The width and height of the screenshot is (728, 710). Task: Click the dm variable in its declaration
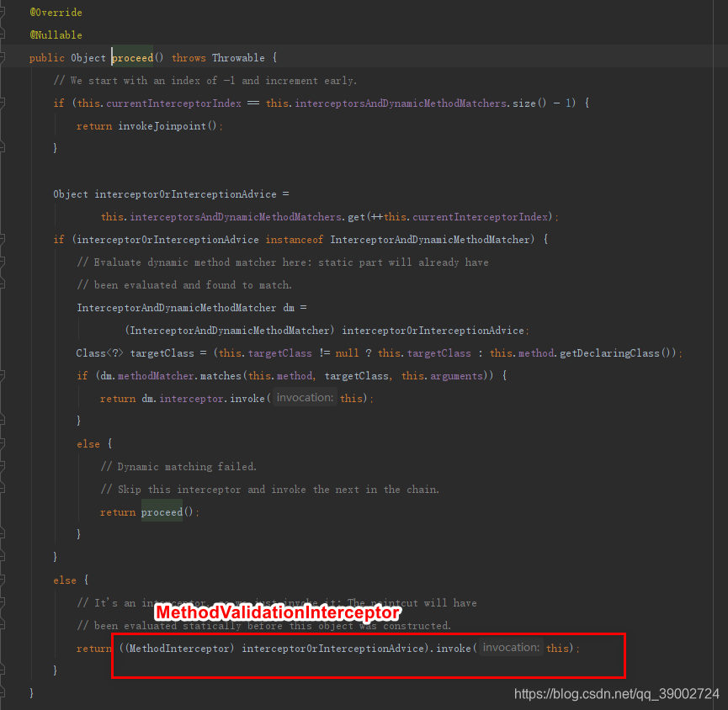click(x=289, y=308)
